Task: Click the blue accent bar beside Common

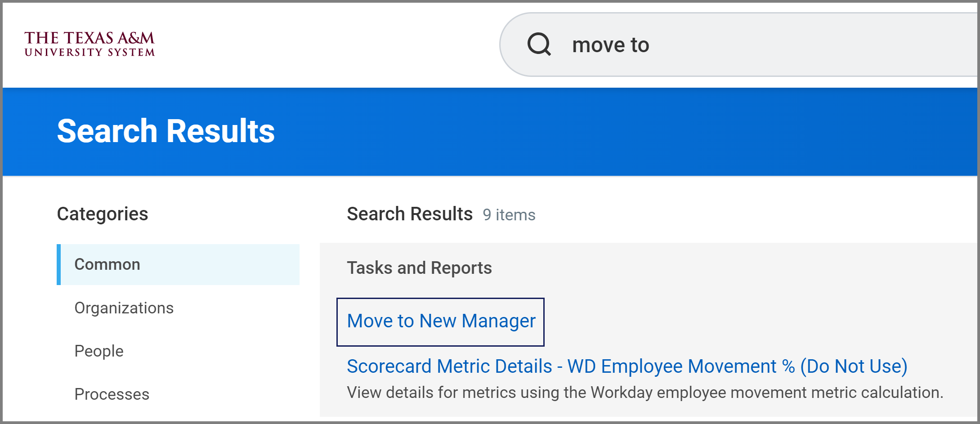Action: 58,264
